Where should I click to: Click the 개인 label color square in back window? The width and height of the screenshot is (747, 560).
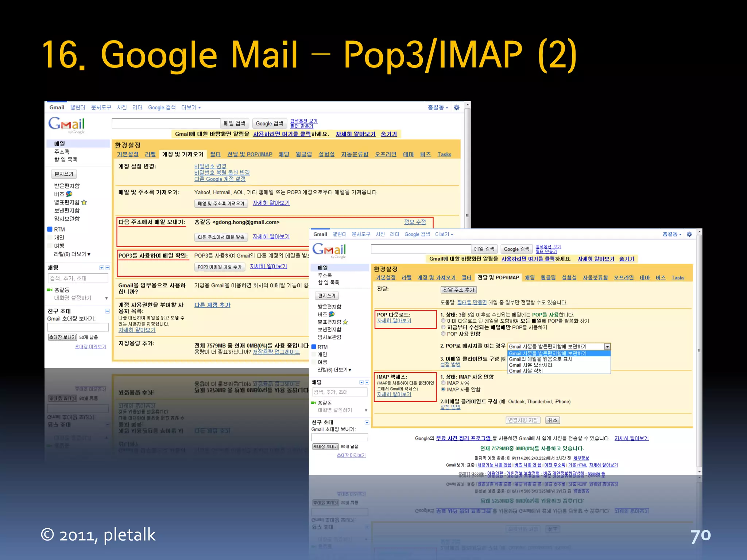click(50, 237)
